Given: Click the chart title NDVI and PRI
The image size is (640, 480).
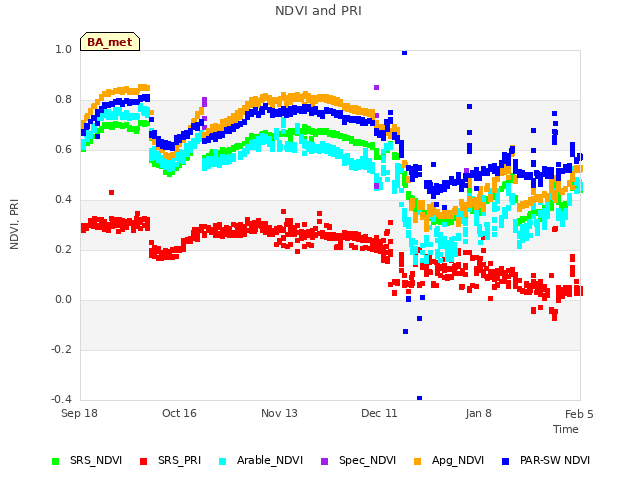Looking at the screenshot, I should tap(318, 11).
